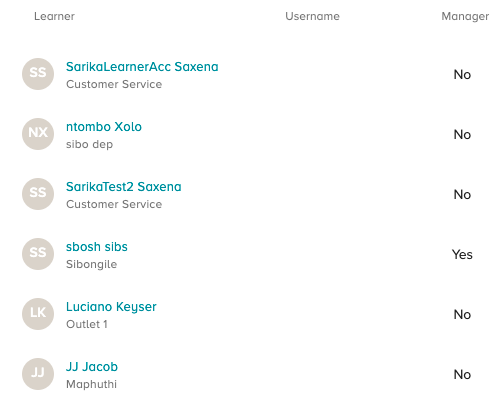Click the JJ avatar for JJ Jacob
The width and height of the screenshot is (497, 399).
pos(38,374)
